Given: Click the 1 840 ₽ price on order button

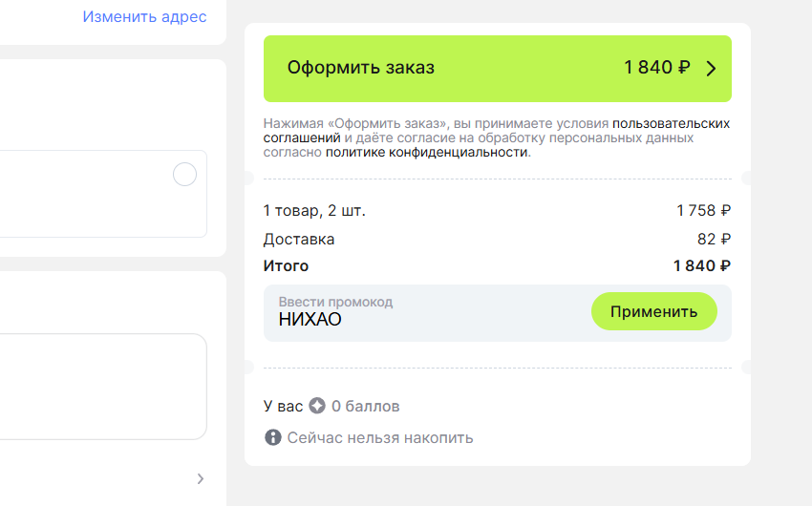Looking at the screenshot, I should point(656,67).
